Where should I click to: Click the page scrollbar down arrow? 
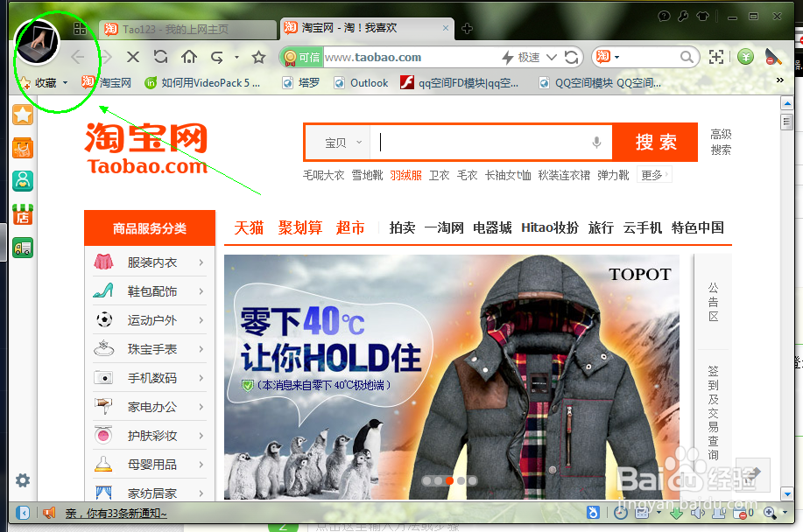tap(787, 494)
